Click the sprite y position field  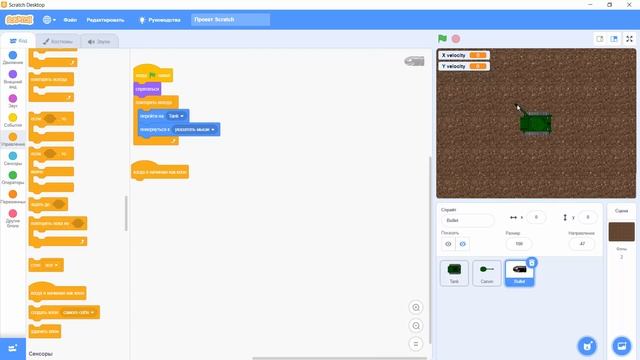[588, 217]
